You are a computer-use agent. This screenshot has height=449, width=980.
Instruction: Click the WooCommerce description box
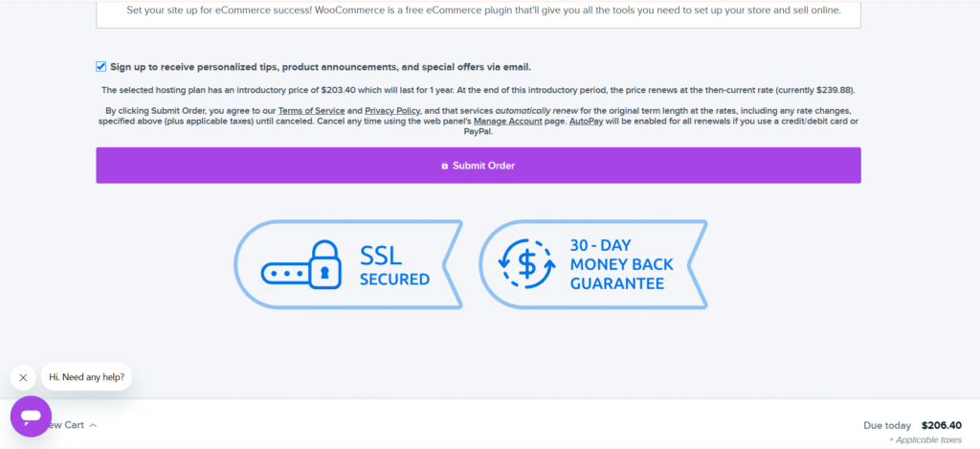[x=479, y=11]
